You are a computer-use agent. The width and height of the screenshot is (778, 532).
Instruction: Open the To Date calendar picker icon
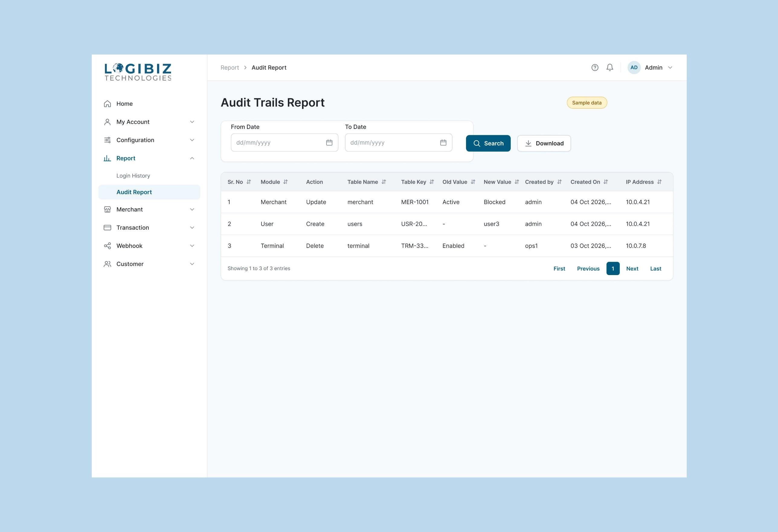click(443, 143)
